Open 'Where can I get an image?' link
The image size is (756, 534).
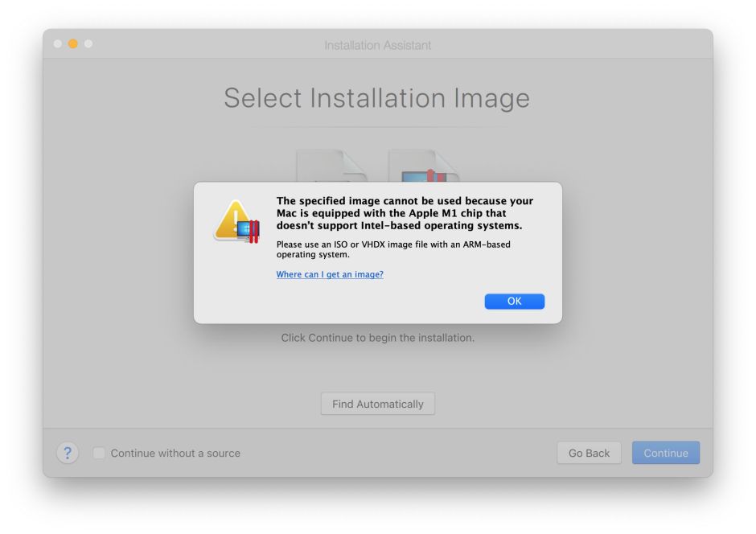[330, 274]
